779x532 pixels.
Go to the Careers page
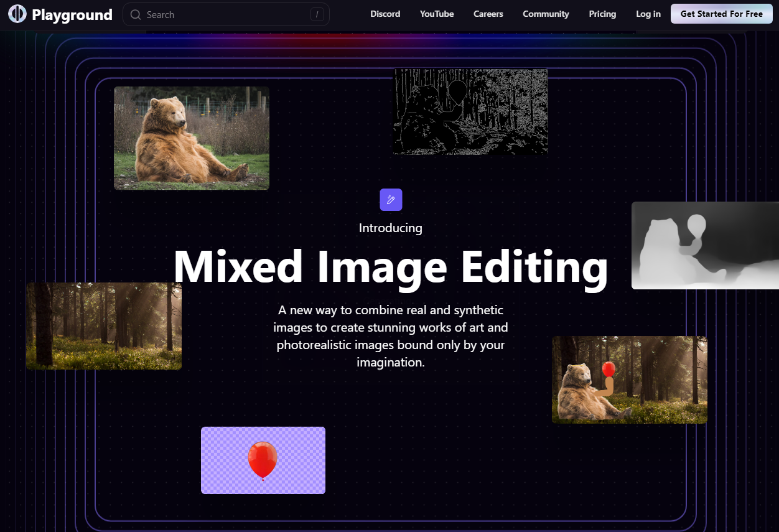tap(488, 14)
